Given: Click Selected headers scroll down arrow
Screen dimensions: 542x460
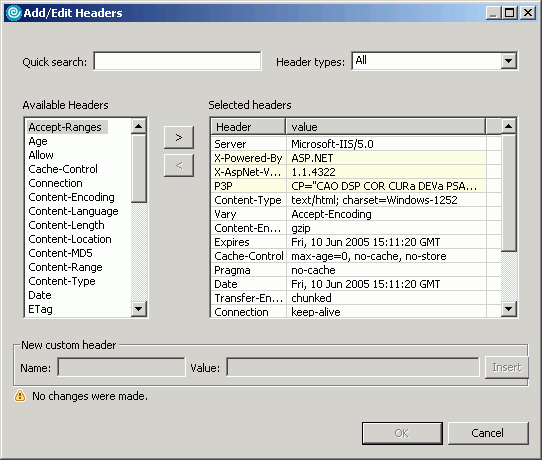Looking at the screenshot, I should pyautogui.click(x=509, y=308).
